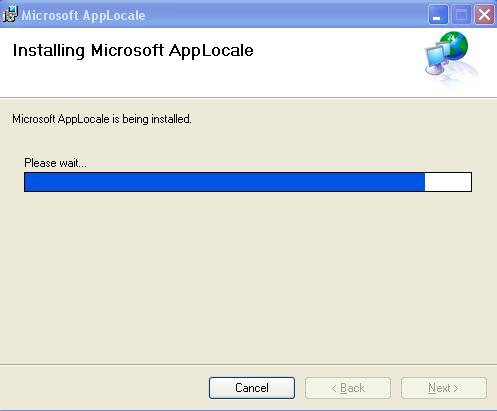Click the computer monitor in the banner image
Viewport: 497px width, 411px height.
pyautogui.click(x=435, y=58)
